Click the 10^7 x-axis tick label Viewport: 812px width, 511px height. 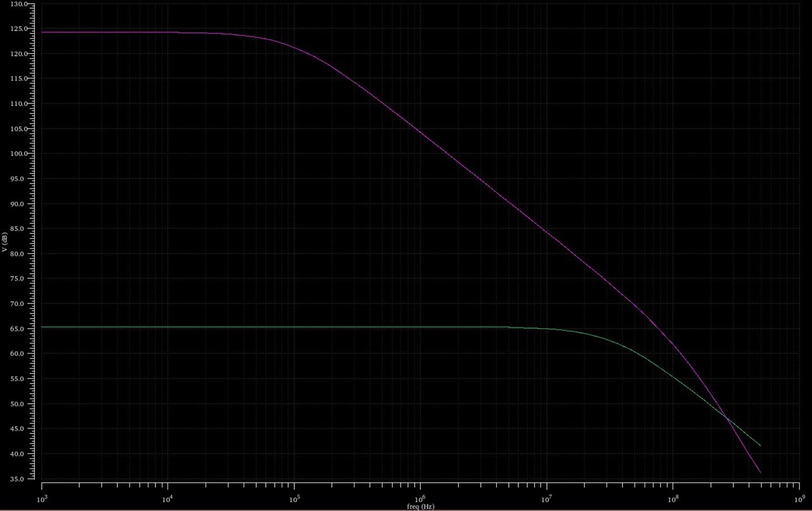pyautogui.click(x=546, y=499)
